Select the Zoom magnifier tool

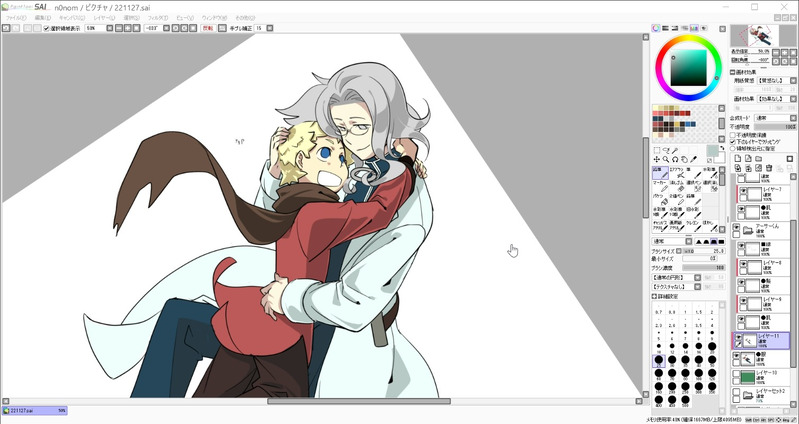(x=665, y=160)
